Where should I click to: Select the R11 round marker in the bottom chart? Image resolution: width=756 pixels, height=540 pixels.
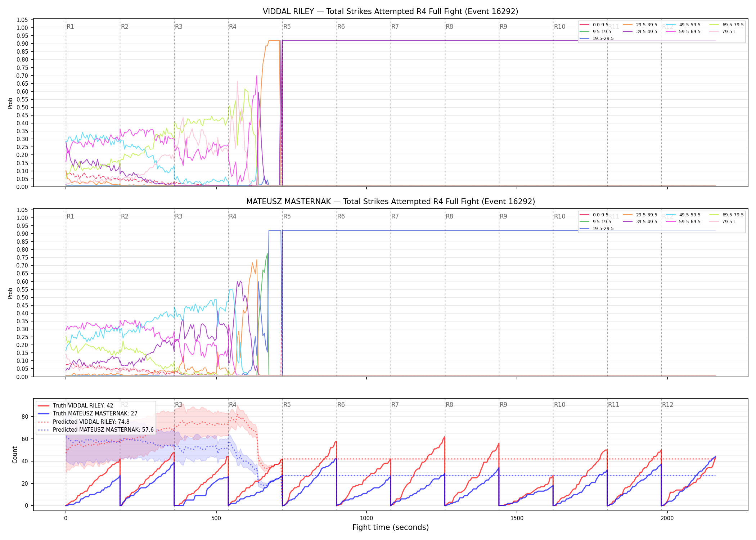[x=613, y=405]
